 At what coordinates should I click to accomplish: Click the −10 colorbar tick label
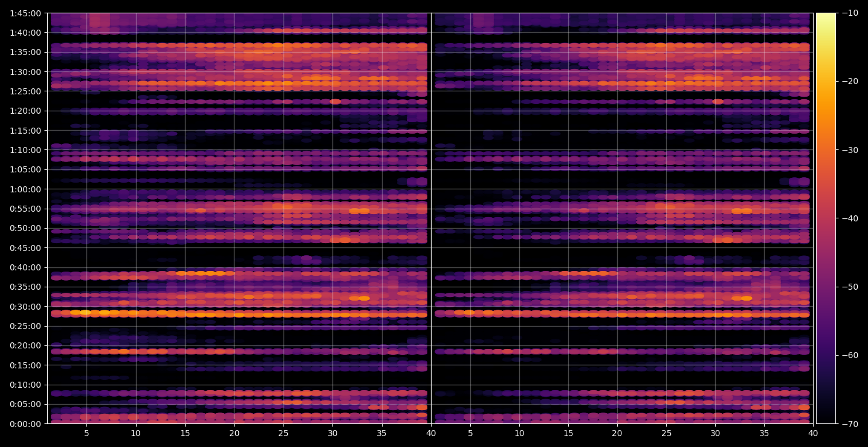850,13
